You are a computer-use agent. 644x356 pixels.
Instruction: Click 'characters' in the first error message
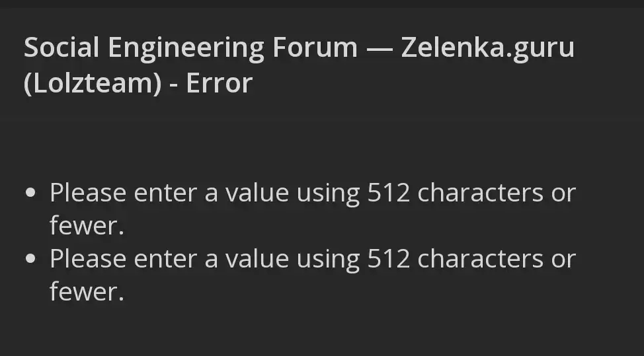481,193
